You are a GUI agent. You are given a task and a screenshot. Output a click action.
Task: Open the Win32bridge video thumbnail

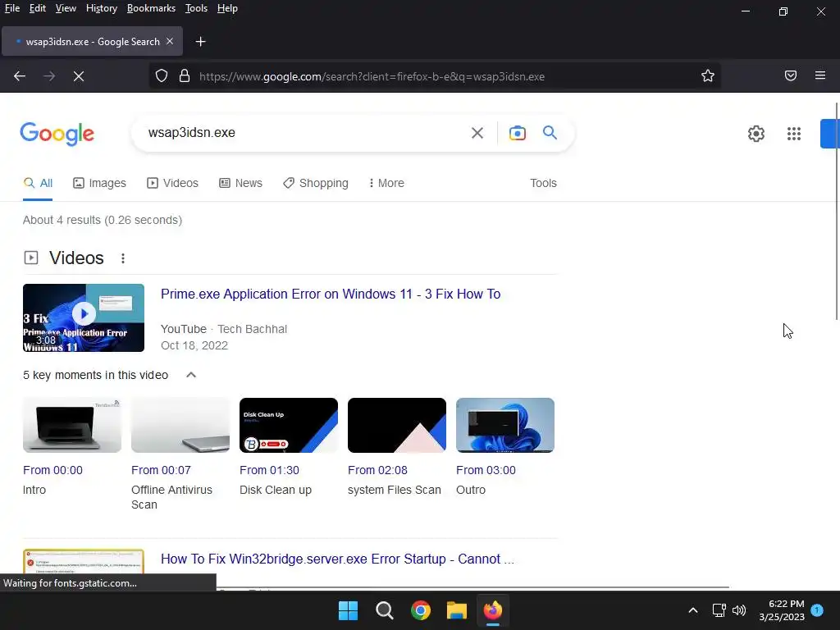(x=84, y=561)
